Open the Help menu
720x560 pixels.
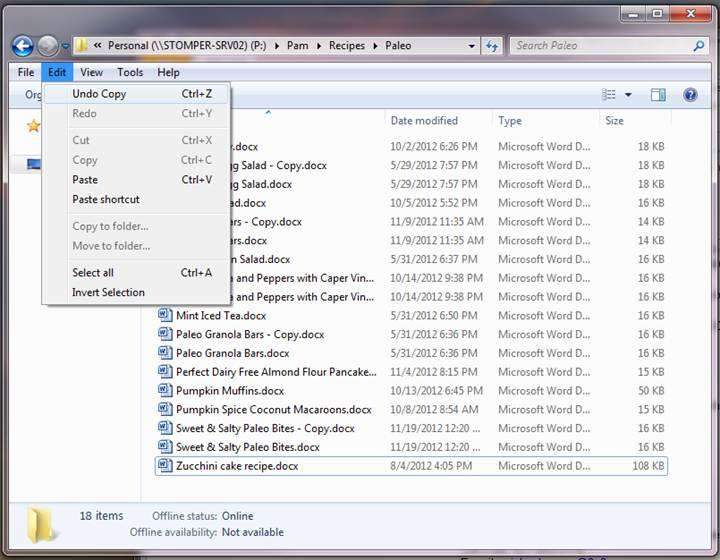168,72
